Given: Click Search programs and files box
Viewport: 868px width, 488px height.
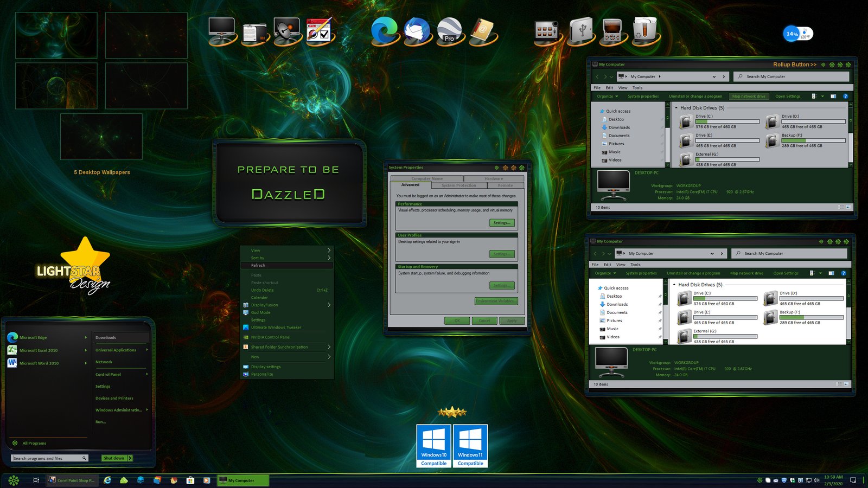Looking at the screenshot, I should click(49, 458).
